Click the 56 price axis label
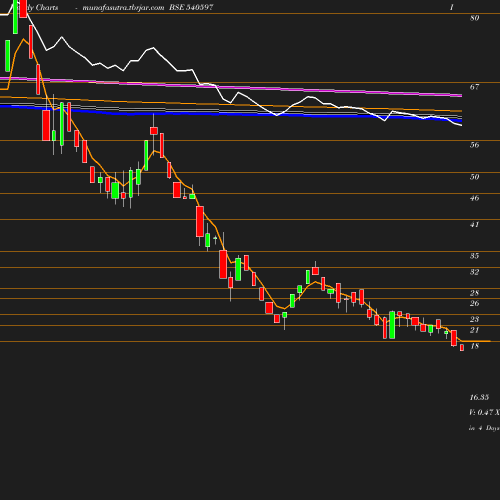The height and width of the screenshot is (500, 500). [x=474, y=145]
